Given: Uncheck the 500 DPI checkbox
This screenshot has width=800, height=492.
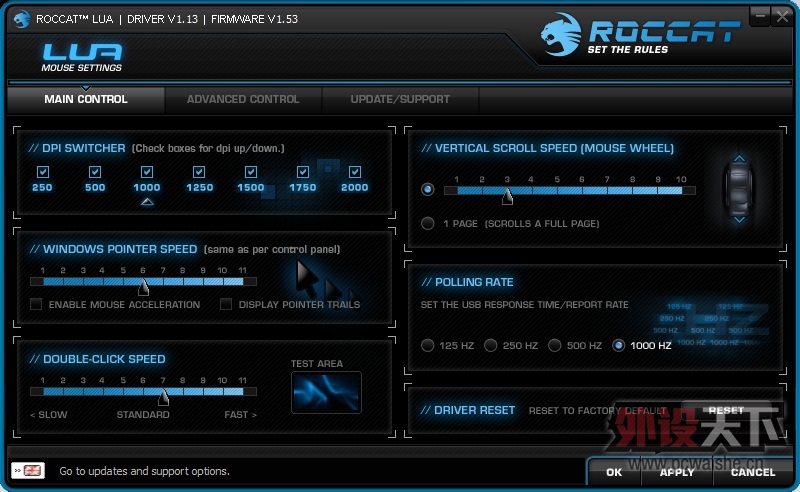Looking at the screenshot, I should click(95, 172).
